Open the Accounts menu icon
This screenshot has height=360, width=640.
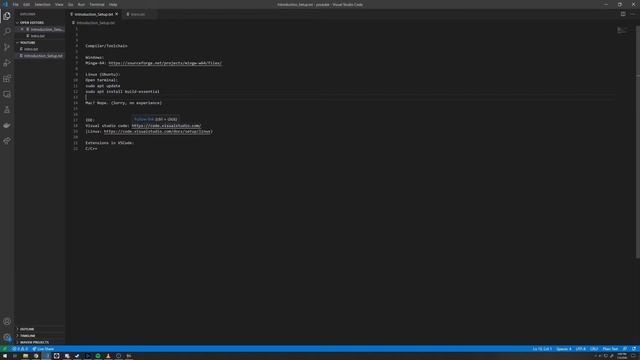tap(7, 322)
